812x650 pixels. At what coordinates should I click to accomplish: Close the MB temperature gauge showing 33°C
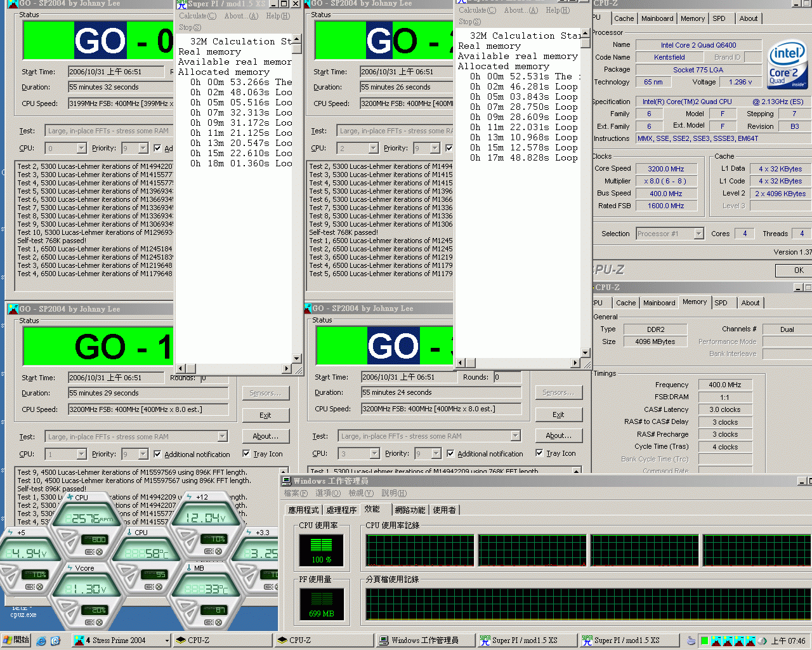(218, 622)
